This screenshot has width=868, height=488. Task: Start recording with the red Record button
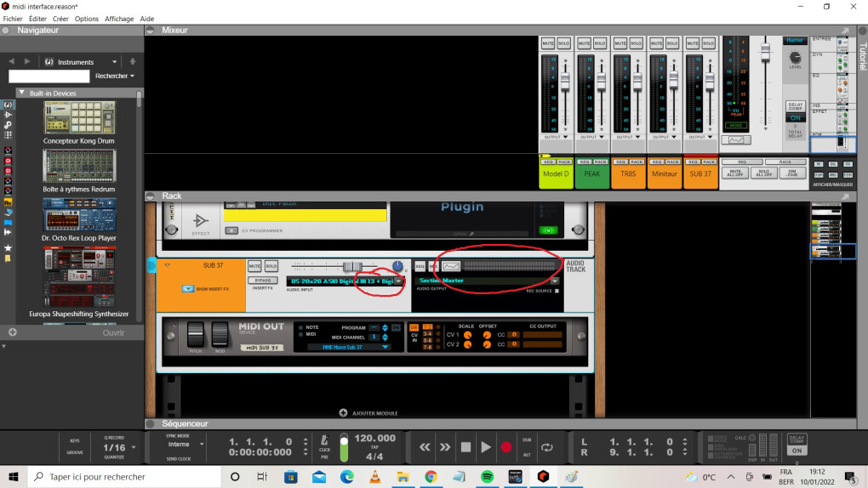tap(506, 447)
